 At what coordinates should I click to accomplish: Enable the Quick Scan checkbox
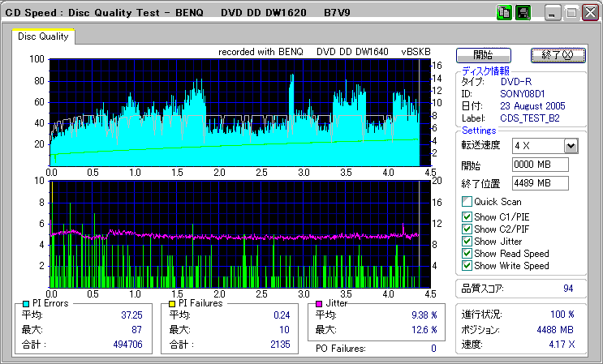coord(467,202)
